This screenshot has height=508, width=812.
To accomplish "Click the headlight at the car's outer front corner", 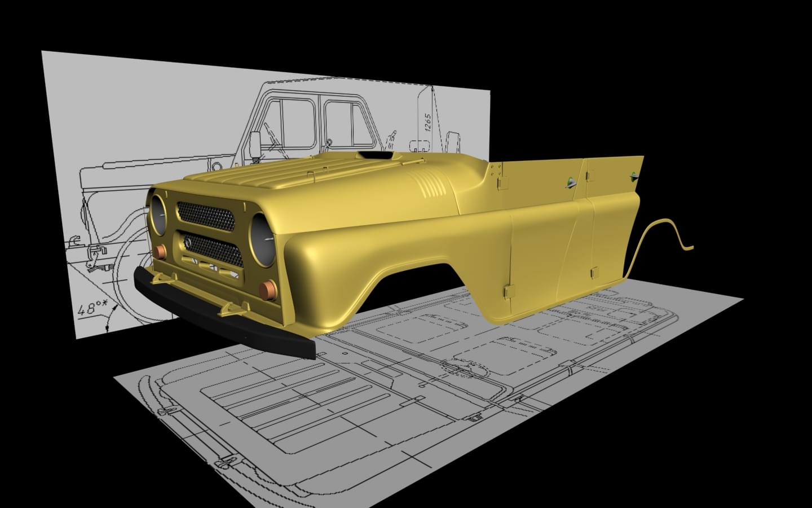I will [158, 214].
